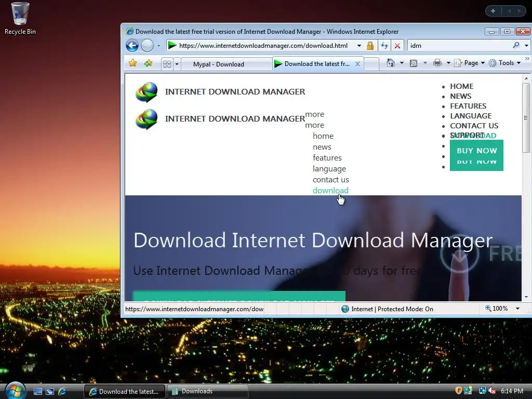The height and width of the screenshot is (399, 532).
Task: Click the muted volume tray icon
Action: pyautogui.click(x=493, y=391)
